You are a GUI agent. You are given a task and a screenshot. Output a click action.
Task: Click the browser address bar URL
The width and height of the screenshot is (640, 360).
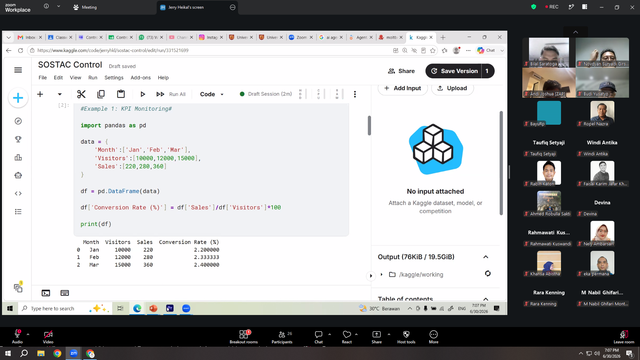113,50
